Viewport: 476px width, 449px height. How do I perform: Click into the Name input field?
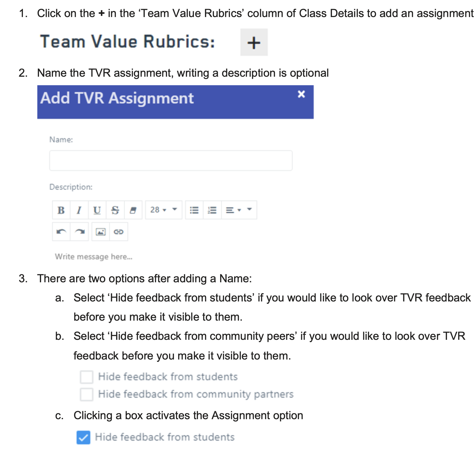coord(171,161)
